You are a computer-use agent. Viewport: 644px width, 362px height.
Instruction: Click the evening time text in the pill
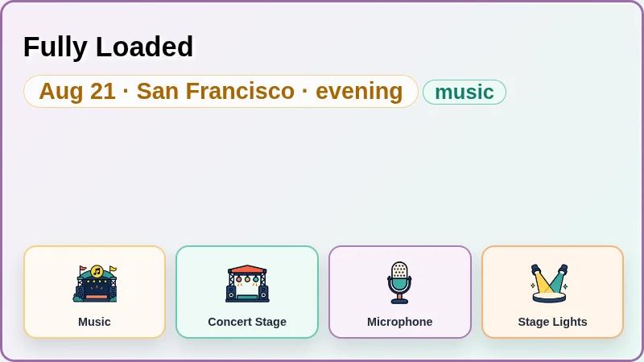[359, 92]
